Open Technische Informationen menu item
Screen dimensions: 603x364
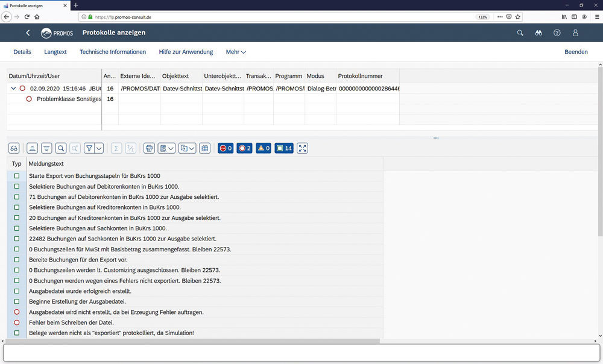113,52
